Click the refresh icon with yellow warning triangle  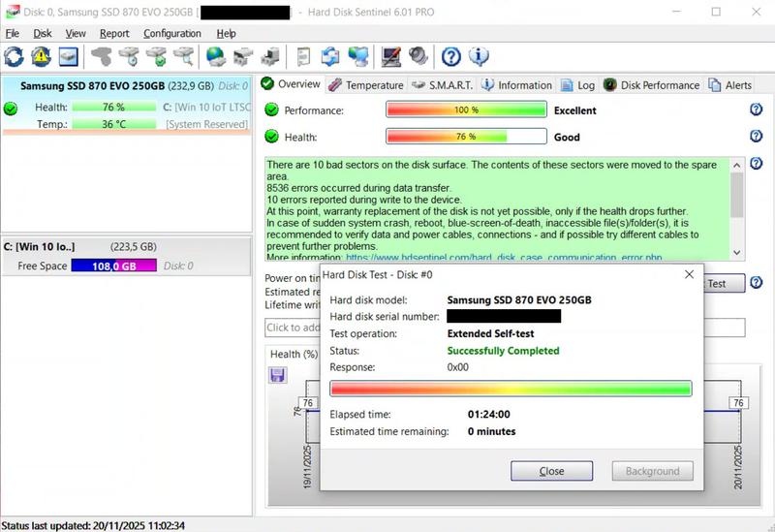(x=41, y=56)
